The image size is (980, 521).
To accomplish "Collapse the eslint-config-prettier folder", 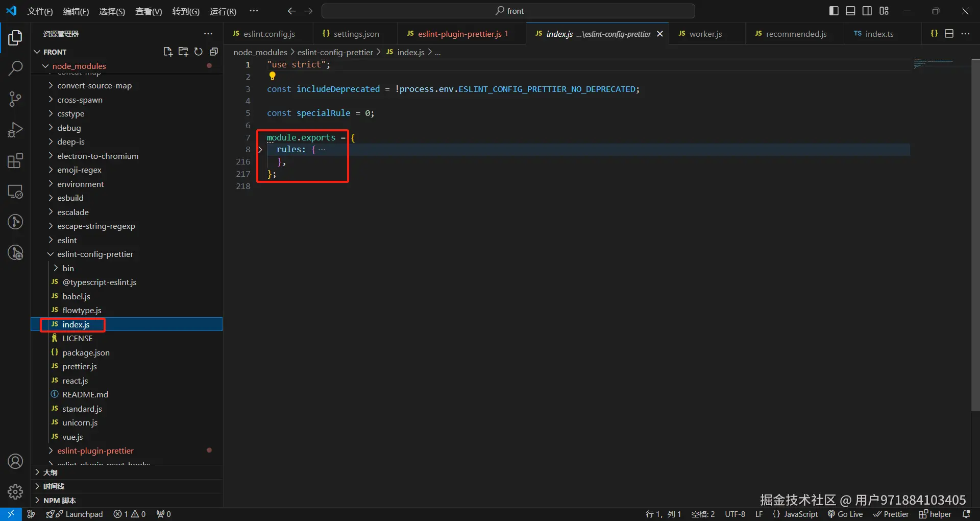I will pos(51,254).
